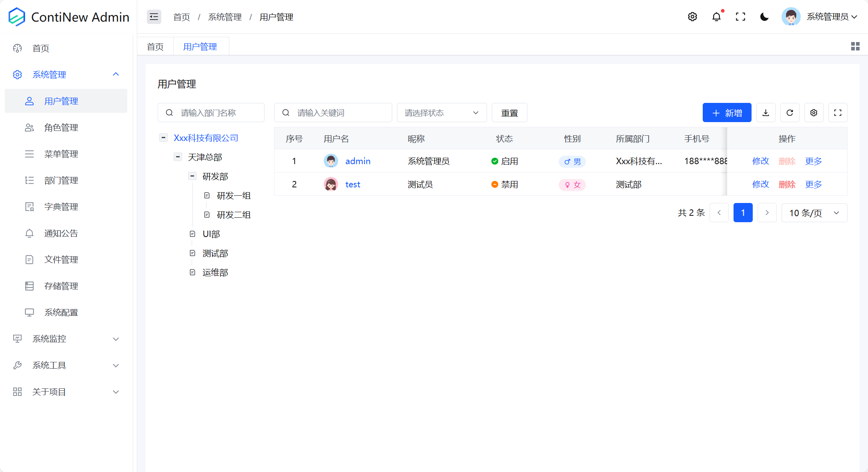Click the 新增 button
This screenshot has height=472, width=868.
click(x=727, y=112)
